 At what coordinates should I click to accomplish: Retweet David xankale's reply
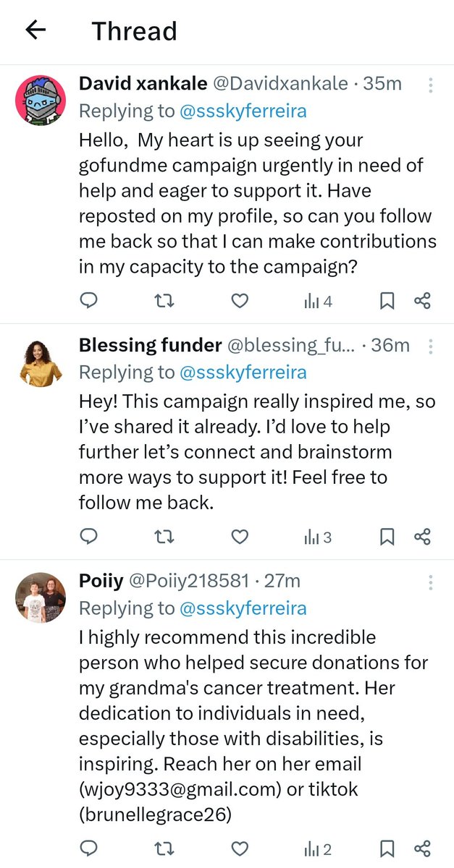tap(164, 301)
